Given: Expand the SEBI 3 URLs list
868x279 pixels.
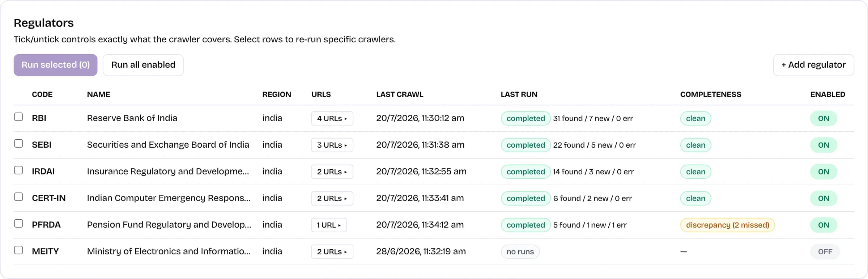Looking at the screenshot, I should 332,145.
